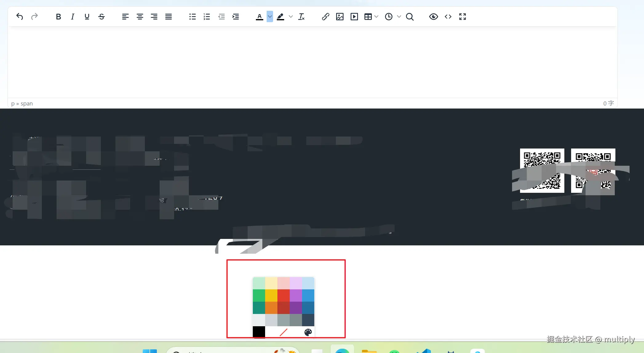The width and height of the screenshot is (644, 353).
Task: Select 'span' in the element path
Action: coord(27,103)
